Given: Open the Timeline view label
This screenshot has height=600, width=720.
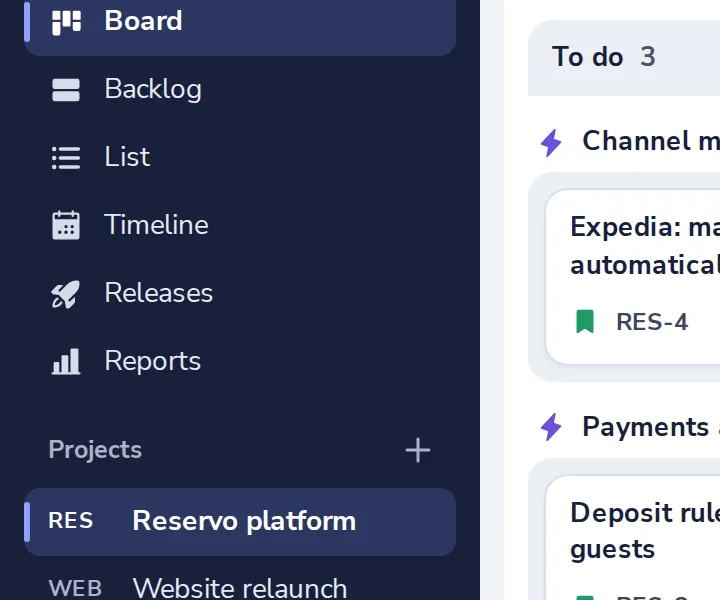Looking at the screenshot, I should [157, 225].
